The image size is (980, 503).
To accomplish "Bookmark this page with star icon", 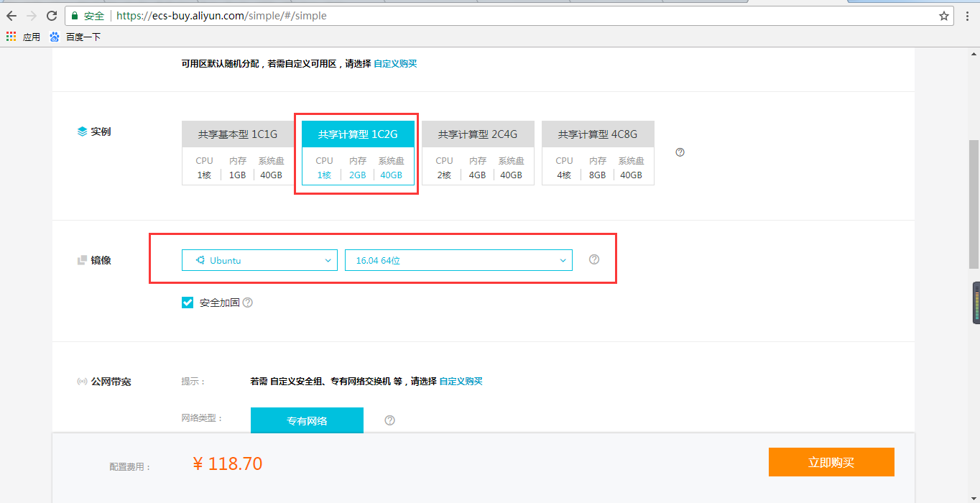I will (944, 16).
